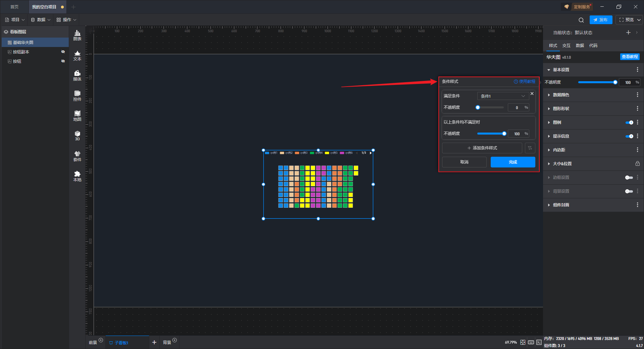Expand the 图形形状 section
This screenshot has height=349, width=644.
pos(561,109)
